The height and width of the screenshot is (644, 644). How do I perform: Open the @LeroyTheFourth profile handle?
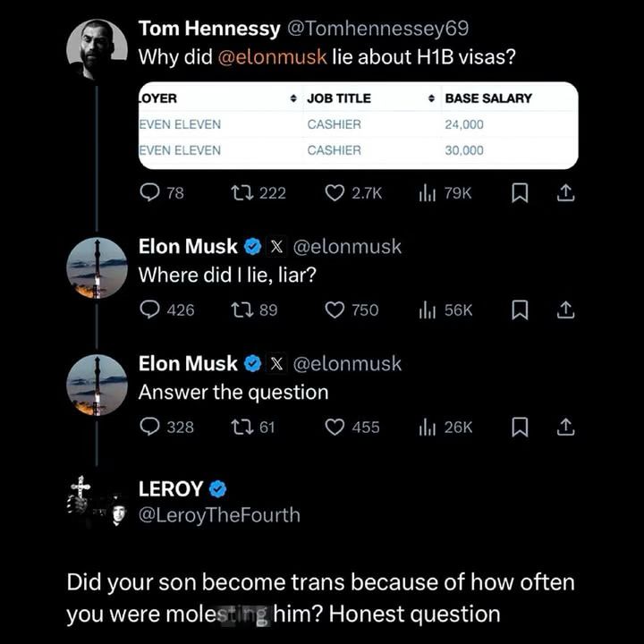tap(219, 515)
